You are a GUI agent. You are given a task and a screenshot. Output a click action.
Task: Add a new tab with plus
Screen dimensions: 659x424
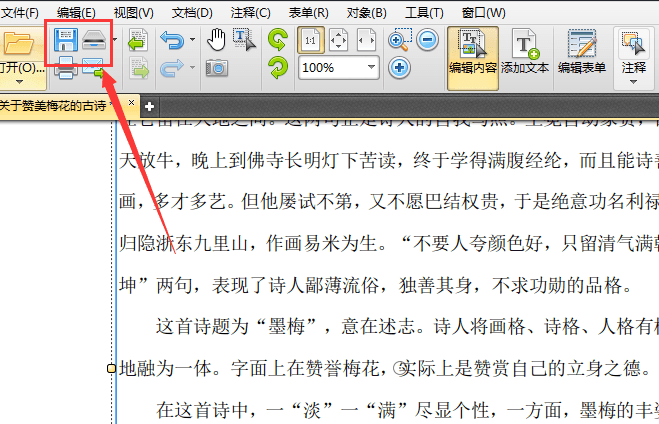(149, 107)
